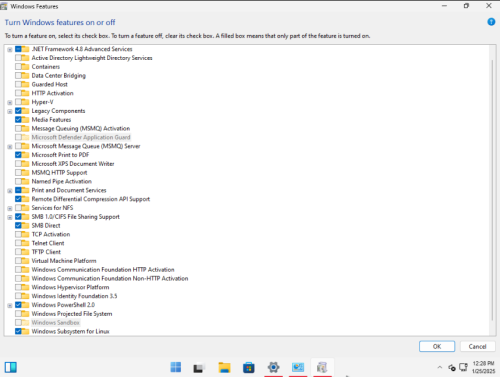
Task: Open the Settings gear in the taskbar
Action: coord(273,367)
